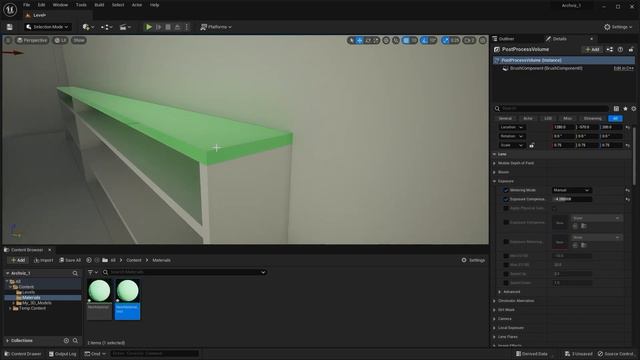The image size is (640, 360).
Task: Click the search icon beside Archviz_1 sources
Action: click(x=75, y=273)
